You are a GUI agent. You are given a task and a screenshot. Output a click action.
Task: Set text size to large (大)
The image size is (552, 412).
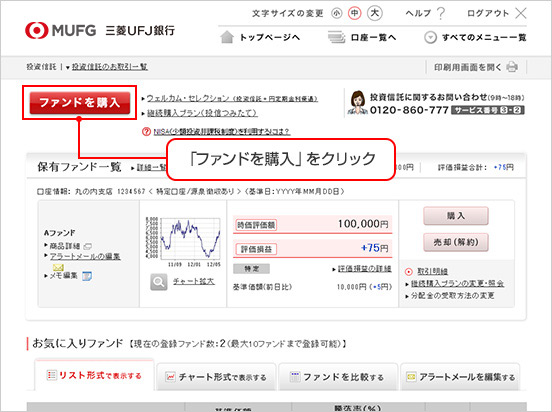coord(375,13)
